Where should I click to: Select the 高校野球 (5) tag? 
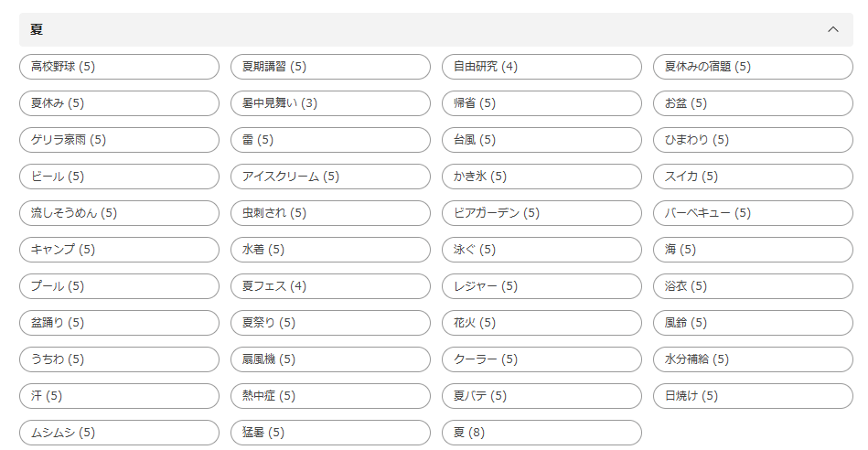(119, 67)
